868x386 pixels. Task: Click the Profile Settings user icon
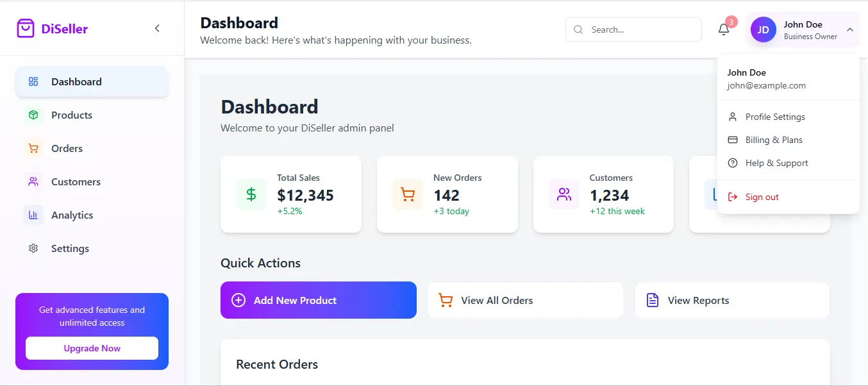tap(732, 117)
